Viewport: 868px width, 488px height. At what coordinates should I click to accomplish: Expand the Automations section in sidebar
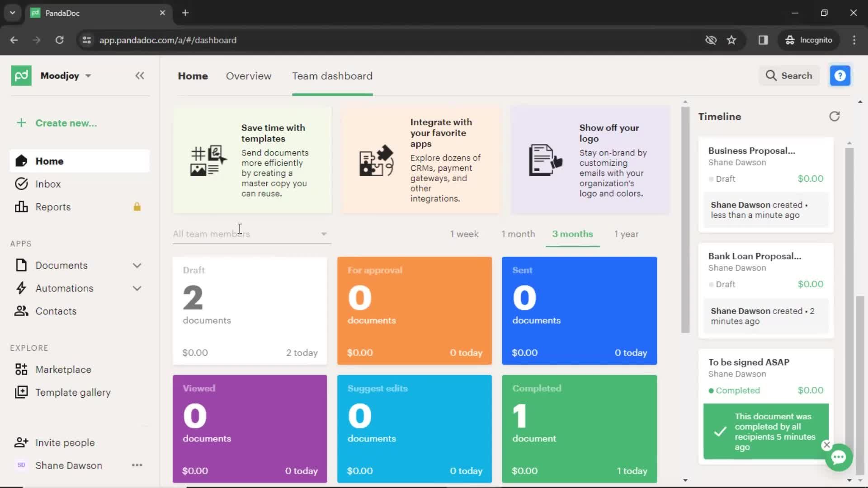(136, 288)
